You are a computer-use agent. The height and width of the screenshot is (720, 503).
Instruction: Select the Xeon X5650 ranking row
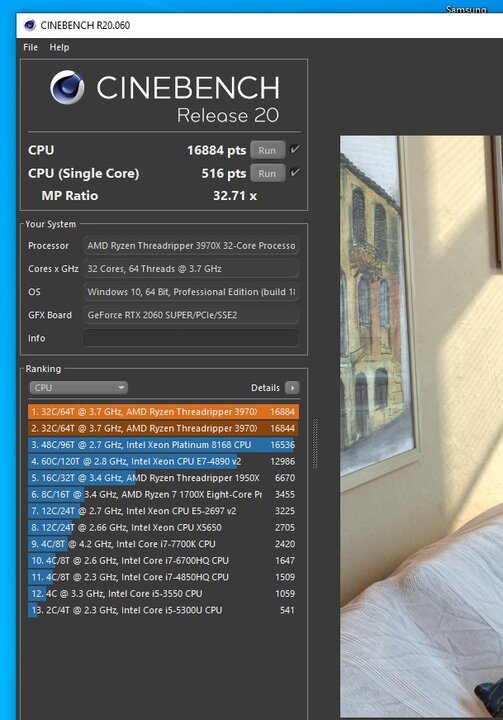(163, 528)
